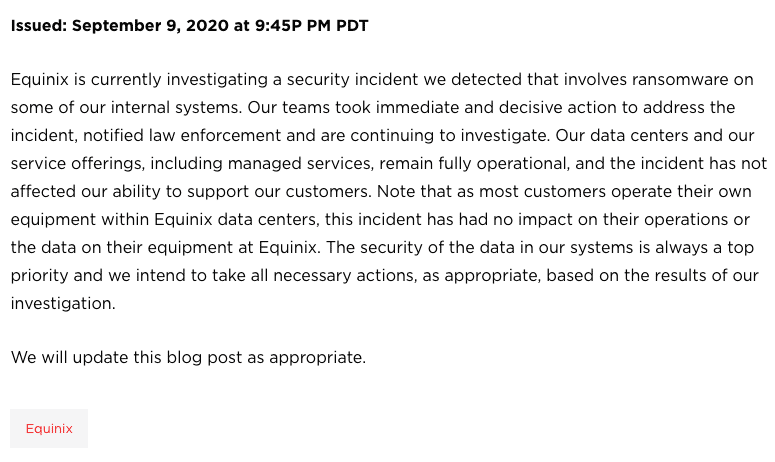
Task: Click the phrase "all necessary actions" in the text
Action: [333, 276]
